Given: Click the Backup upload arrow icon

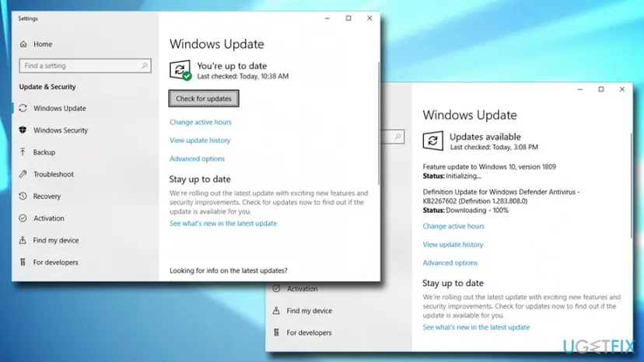Looking at the screenshot, I should pyautogui.click(x=23, y=151).
